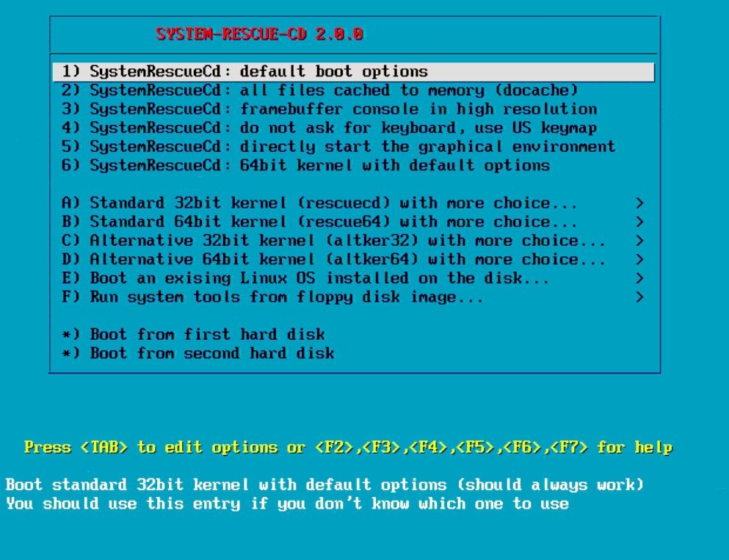Screen dimensions: 729x560
Task: Select entry 1 default boot options
Action: click(353, 72)
